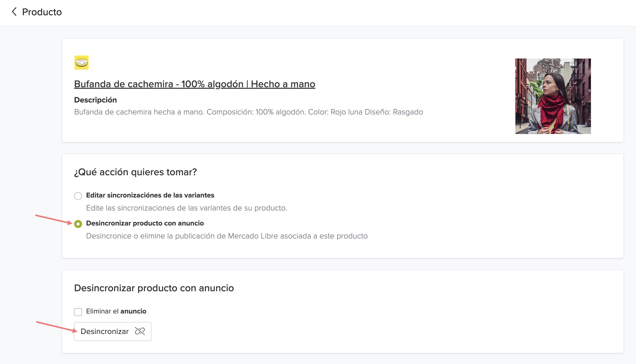
Task: Click the Editar sincronizaciónes de las variantes label
Action: [x=150, y=195]
